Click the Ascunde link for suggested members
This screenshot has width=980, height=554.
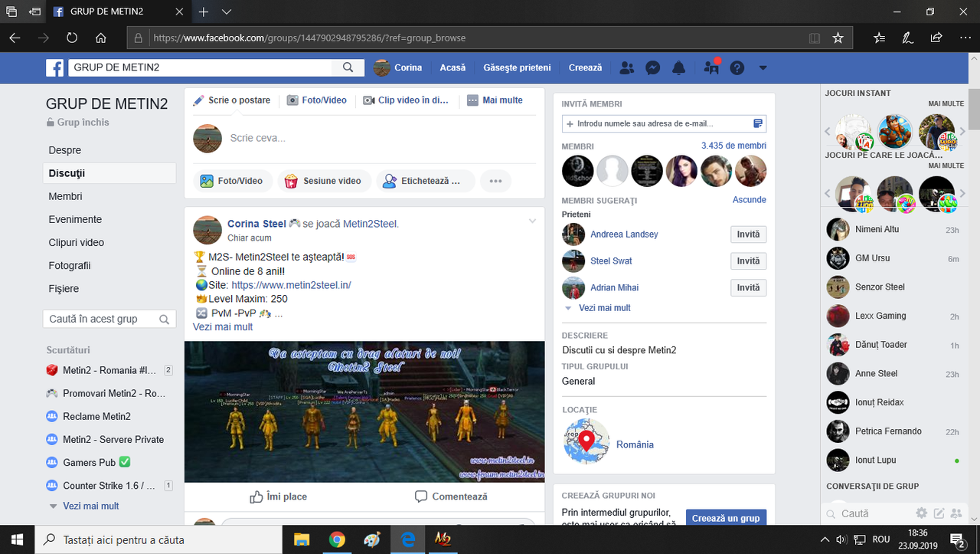point(749,199)
